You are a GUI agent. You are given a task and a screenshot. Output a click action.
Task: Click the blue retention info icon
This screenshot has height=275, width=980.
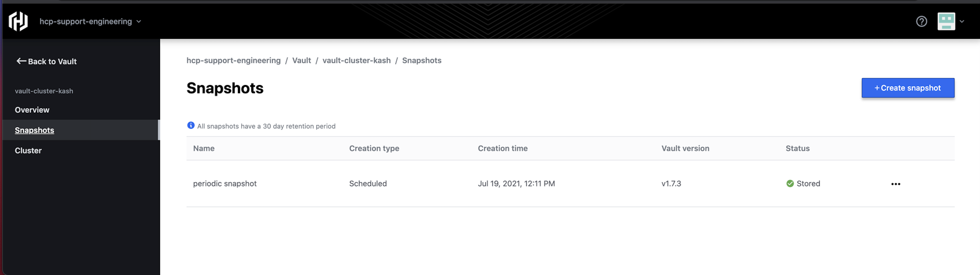click(x=191, y=125)
